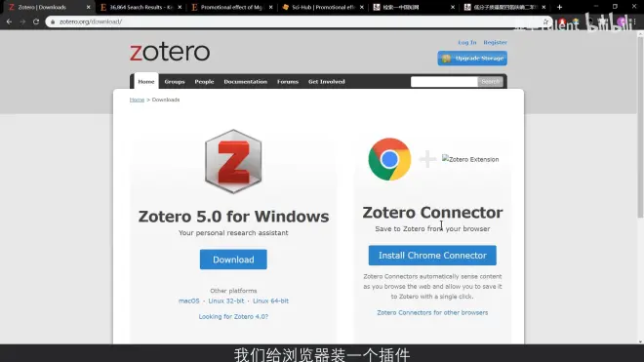Choose the Linux 64-bit link
This screenshot has width=644, height=362.
(x=270, y=301)
